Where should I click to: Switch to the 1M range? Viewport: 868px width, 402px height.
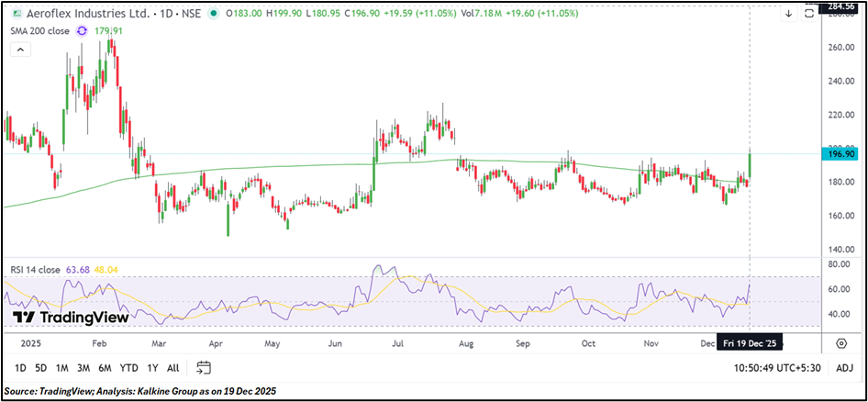click(x=62, y=368)
